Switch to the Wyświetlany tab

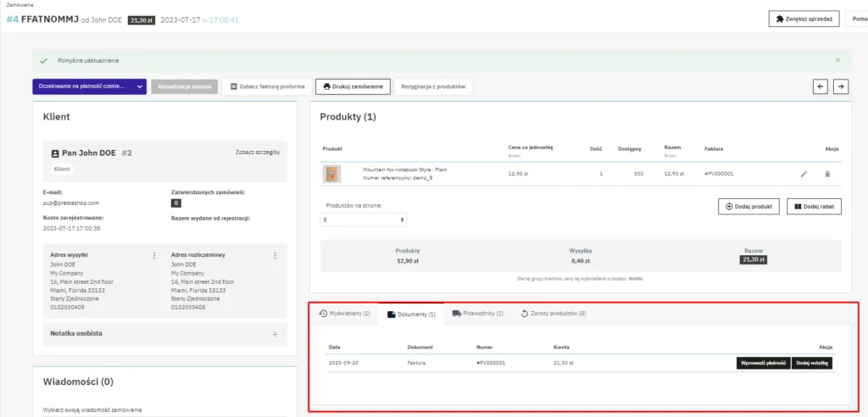pos(344,314)
